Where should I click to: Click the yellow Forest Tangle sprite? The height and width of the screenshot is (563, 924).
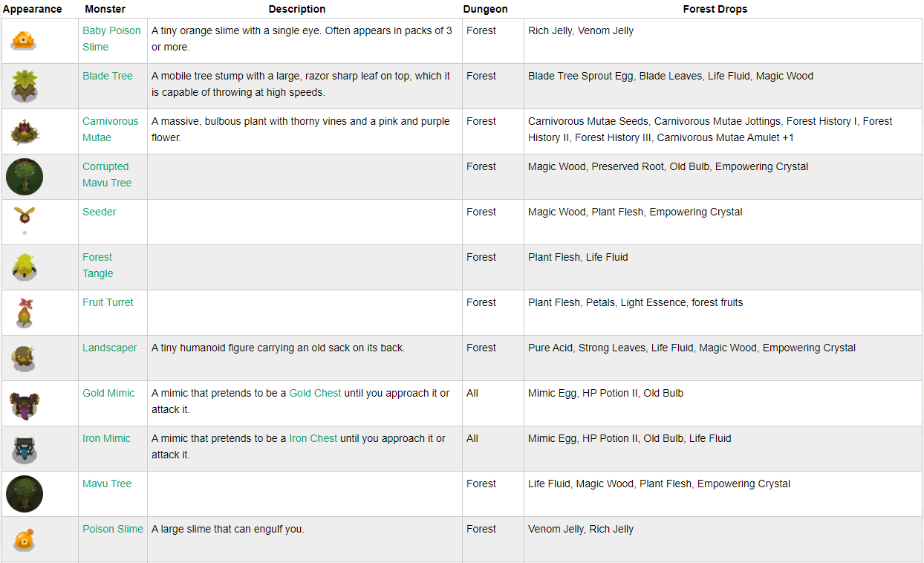(25, 267)
